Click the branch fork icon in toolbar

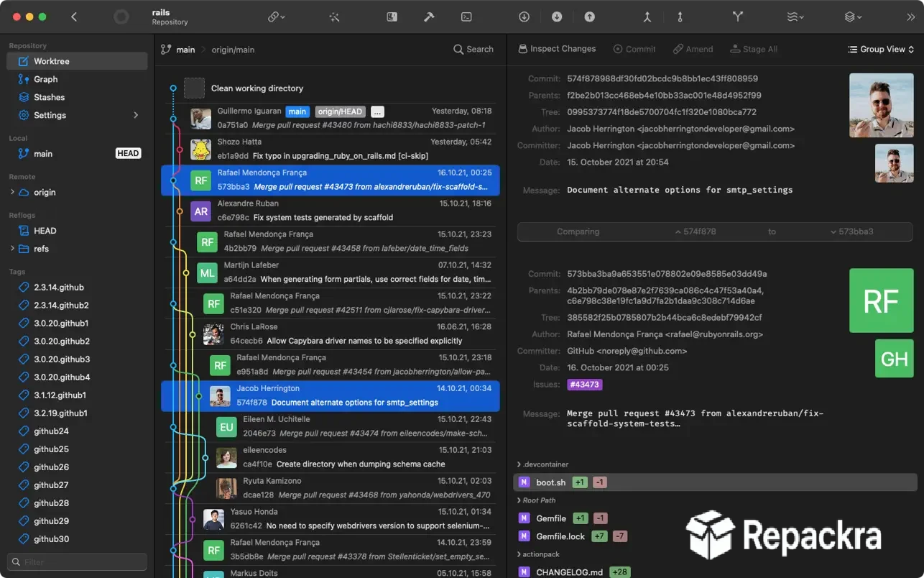[x=737, y=17]
